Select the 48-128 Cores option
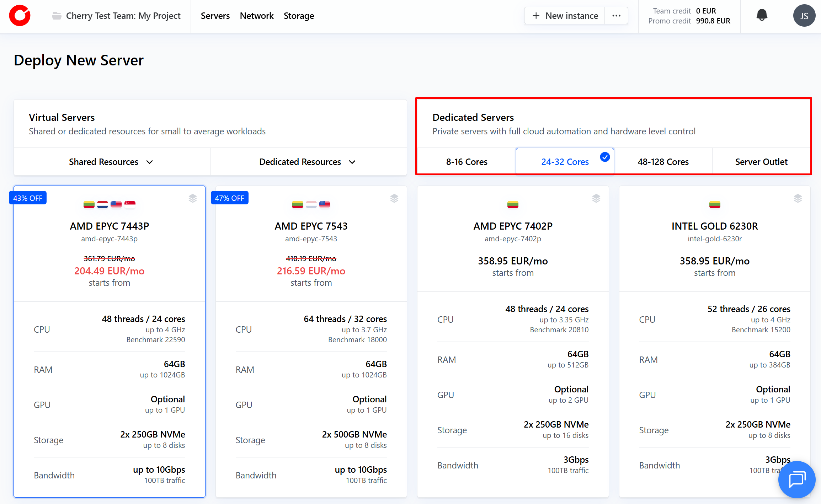The width and height of the screenshot is (821, 504). click(663, 162)
